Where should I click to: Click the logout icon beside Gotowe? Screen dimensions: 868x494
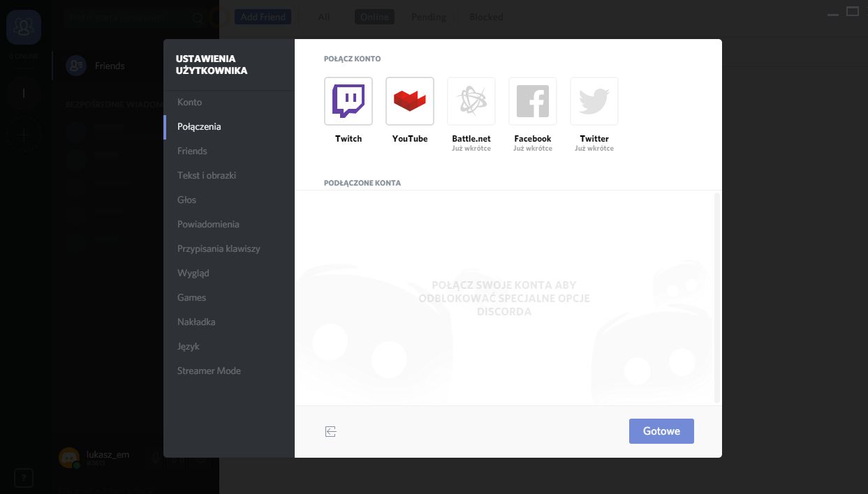click(331, 432)
